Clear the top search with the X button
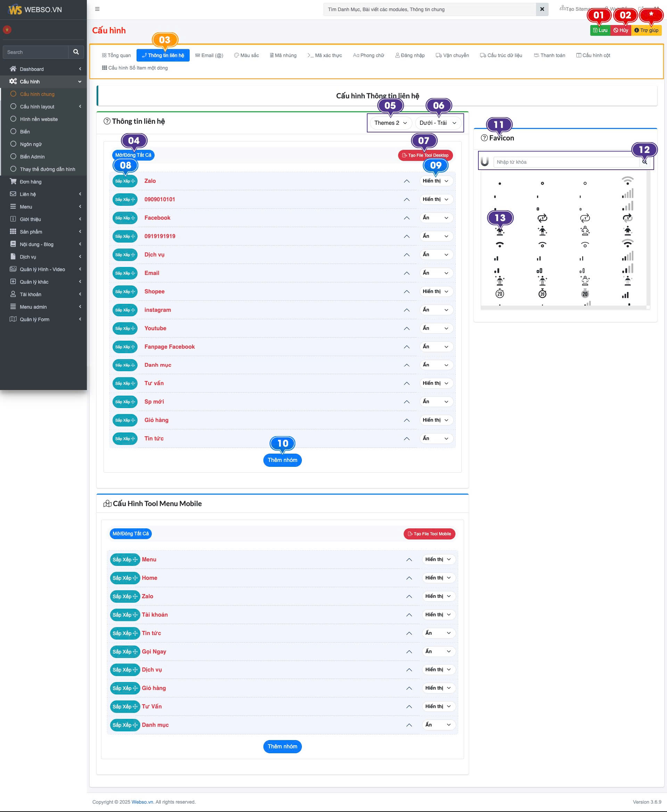The image size is (667, 812). [x=542, y=9]
